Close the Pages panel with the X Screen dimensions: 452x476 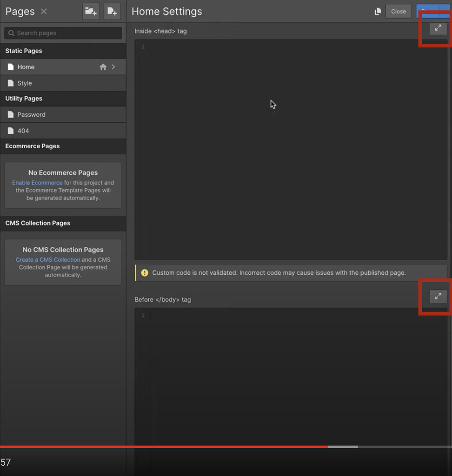tap(43, 12)
